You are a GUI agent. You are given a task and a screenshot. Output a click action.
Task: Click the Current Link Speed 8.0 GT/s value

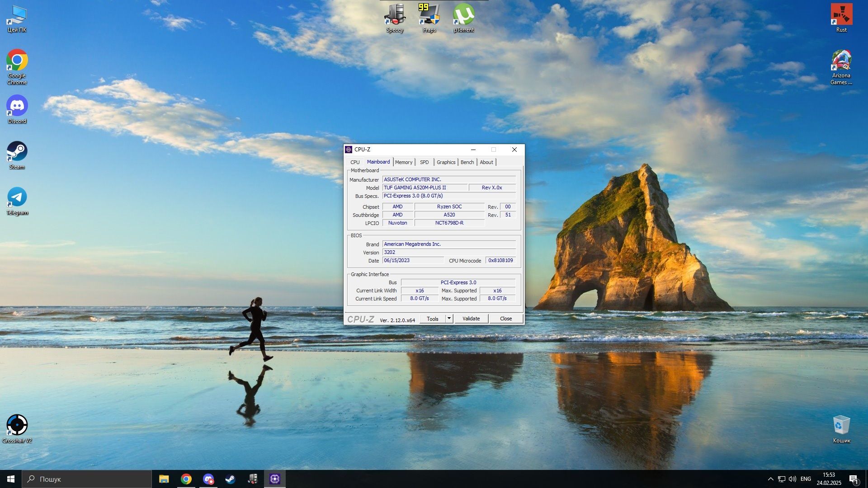(420, 299)
